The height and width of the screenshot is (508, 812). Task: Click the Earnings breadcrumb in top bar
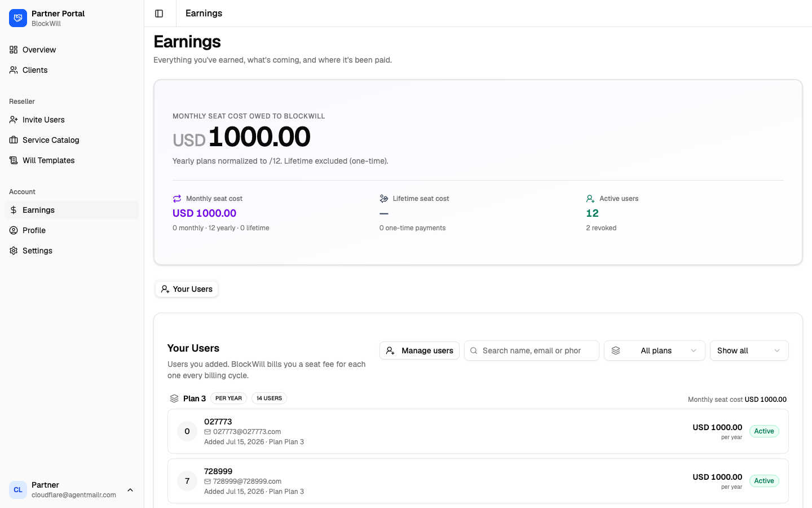coord(204,14)
